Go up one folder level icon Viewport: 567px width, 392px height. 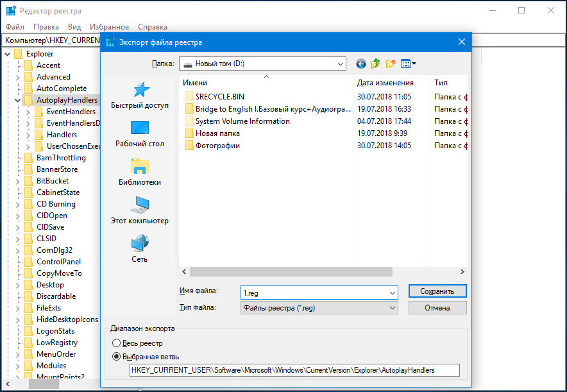click(x=376, y=64)
